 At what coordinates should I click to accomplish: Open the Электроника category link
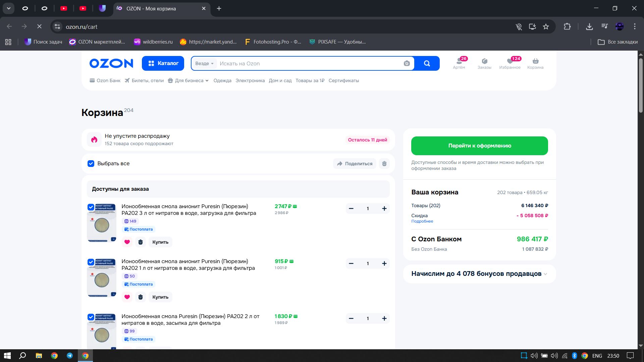coord(250,80)
